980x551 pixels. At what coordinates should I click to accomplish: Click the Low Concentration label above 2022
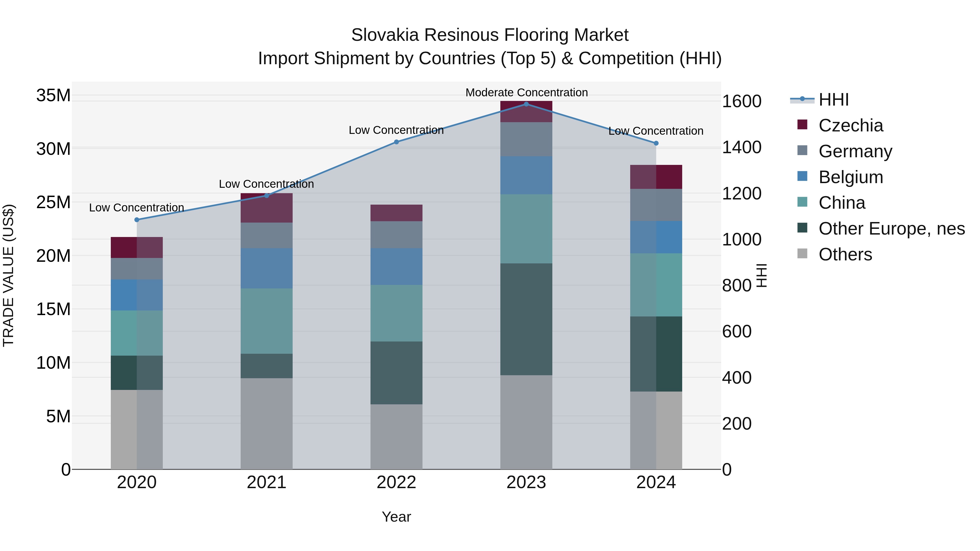396,130
